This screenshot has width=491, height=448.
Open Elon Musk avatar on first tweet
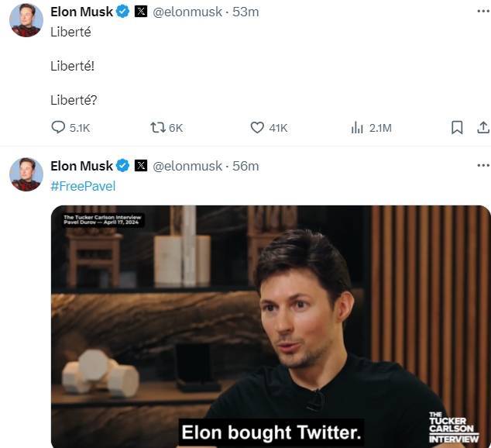(26, 20)
